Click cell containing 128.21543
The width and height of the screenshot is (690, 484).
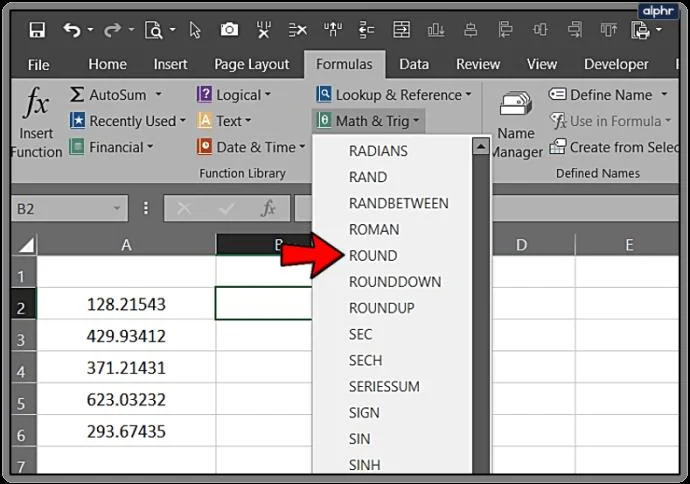click(x=127, y=304)
